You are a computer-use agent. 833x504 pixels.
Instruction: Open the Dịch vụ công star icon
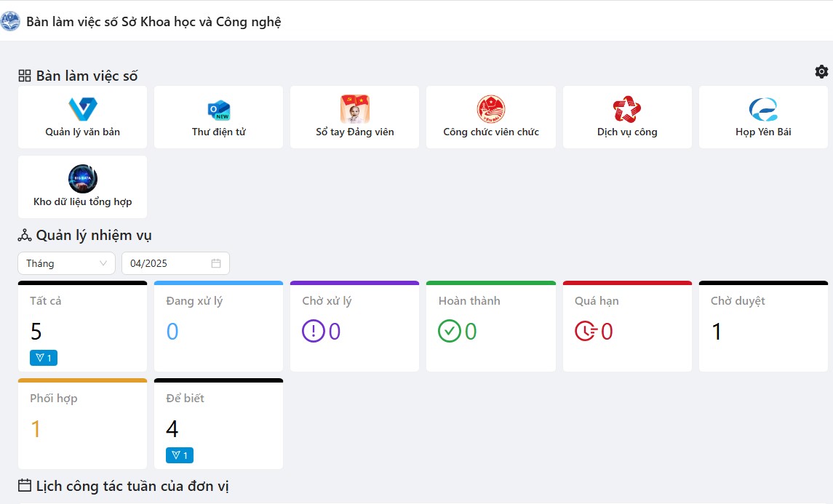coord(626,109)
